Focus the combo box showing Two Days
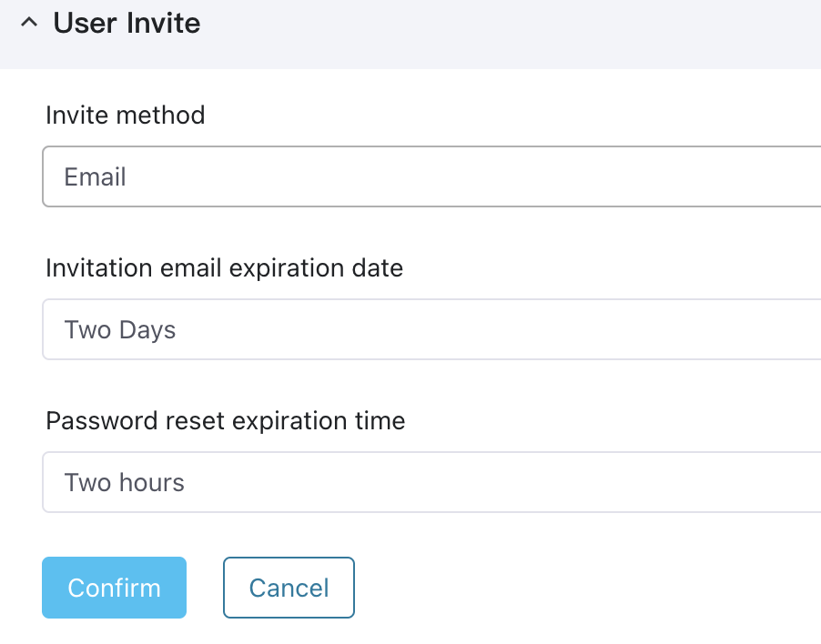821x644 pixels. pyautogui.click(x=431, y=329)
